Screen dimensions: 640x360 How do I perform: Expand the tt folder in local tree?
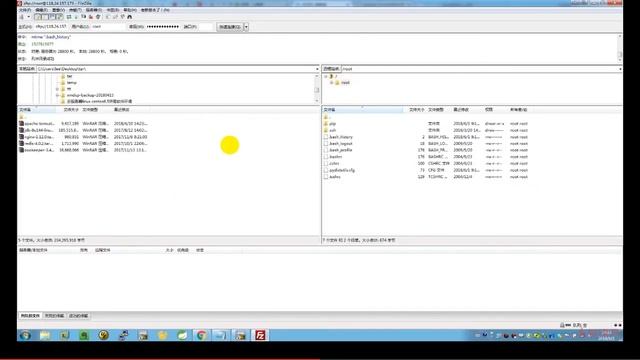(58, 89)
